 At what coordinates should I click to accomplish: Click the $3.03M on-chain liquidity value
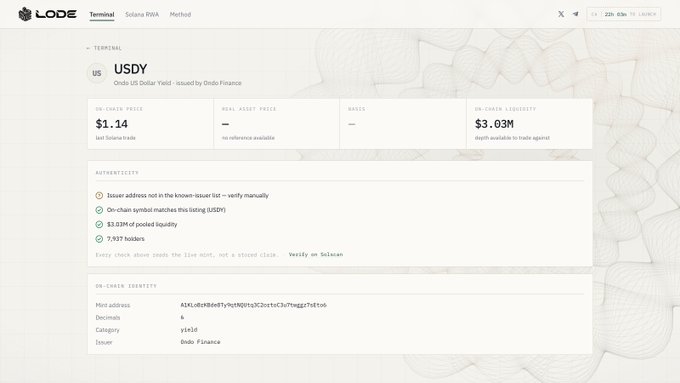click(494, 124)
